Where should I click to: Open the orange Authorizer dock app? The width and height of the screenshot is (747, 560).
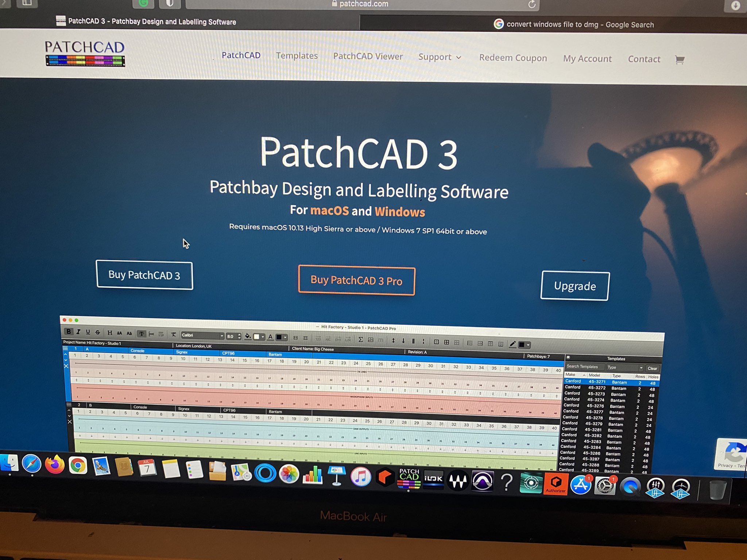pyautogui.click(x=556, y=483)
